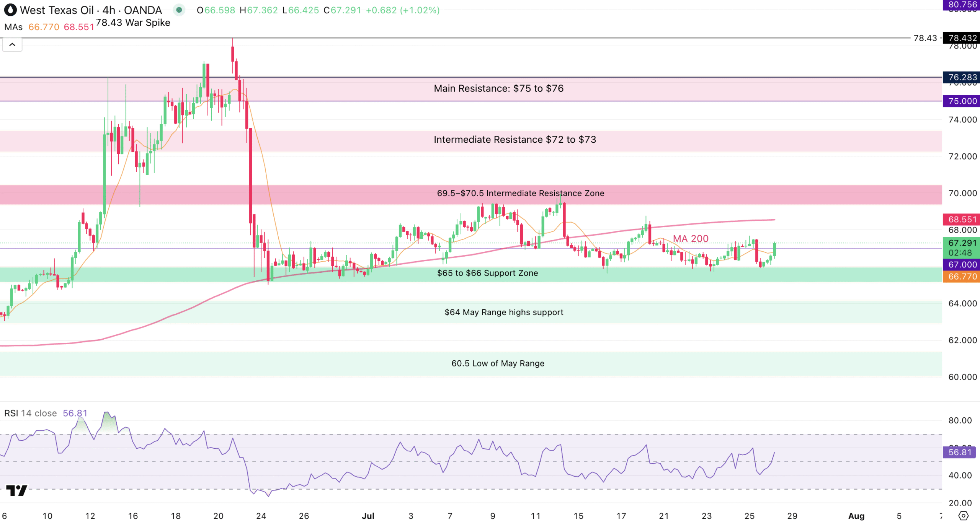This screenshot has height=521, width=980.
Task: Open chart settings gear on time axis
Action: click(x=964, y=515)
